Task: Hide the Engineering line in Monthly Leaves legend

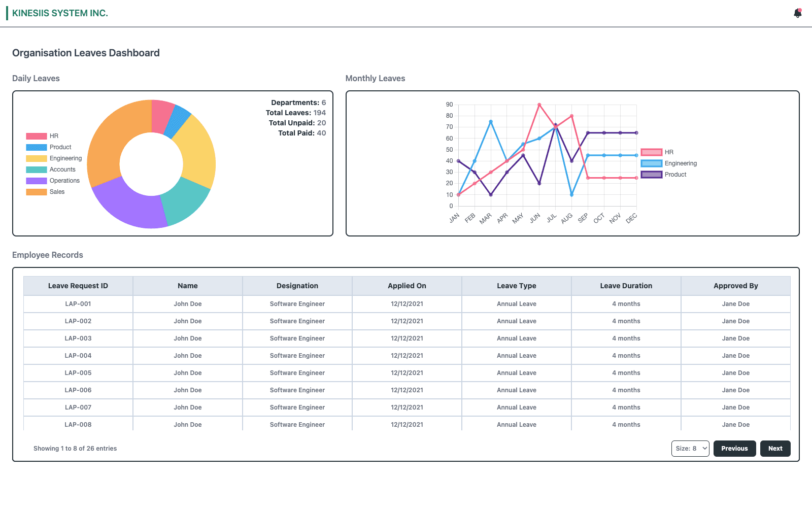Action: tap(669, 163)
